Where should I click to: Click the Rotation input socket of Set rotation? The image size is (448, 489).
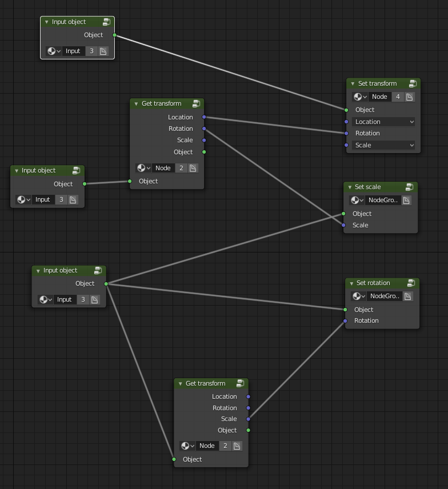[x=345, y=321]
